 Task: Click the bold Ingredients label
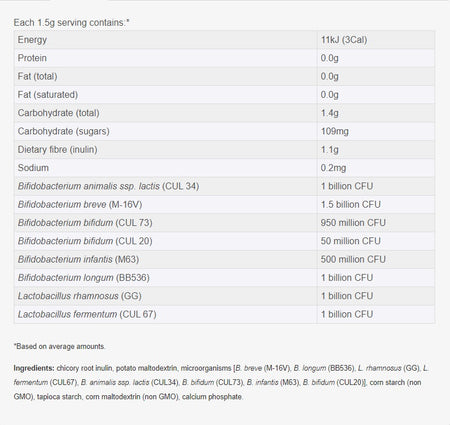click(x=34, y=368)
